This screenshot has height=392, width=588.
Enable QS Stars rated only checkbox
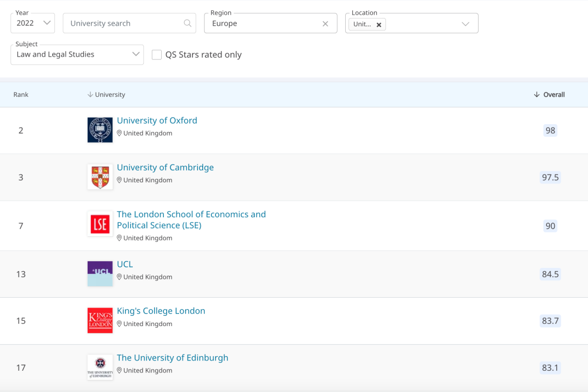(x=157, y=54)
